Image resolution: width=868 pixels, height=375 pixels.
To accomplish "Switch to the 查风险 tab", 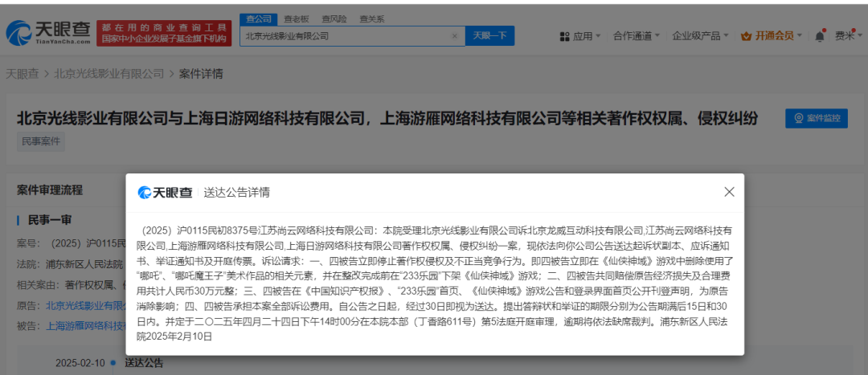I will point(334,19).
